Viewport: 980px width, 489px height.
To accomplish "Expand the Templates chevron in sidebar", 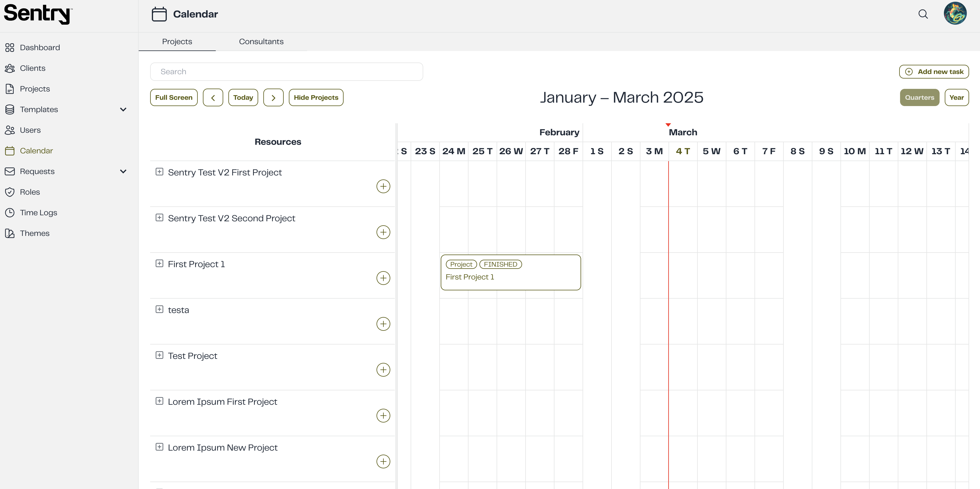I will (x=123, y=109).
